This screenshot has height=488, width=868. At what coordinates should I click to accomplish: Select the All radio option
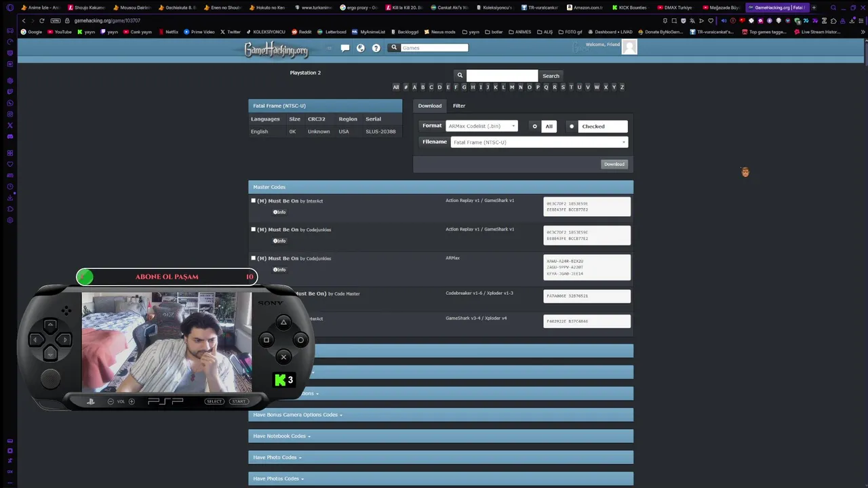[x=534, y=126]
